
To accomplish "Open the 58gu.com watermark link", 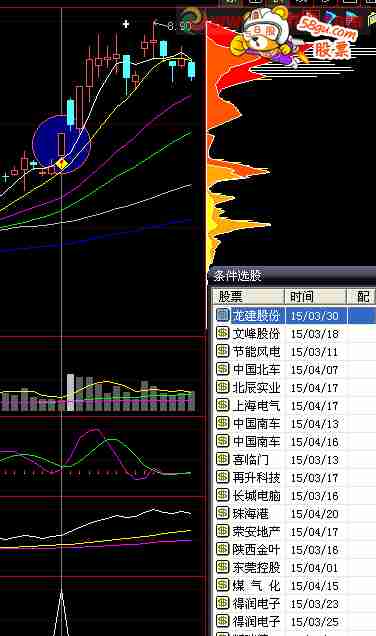I will [x=327, y=27].
